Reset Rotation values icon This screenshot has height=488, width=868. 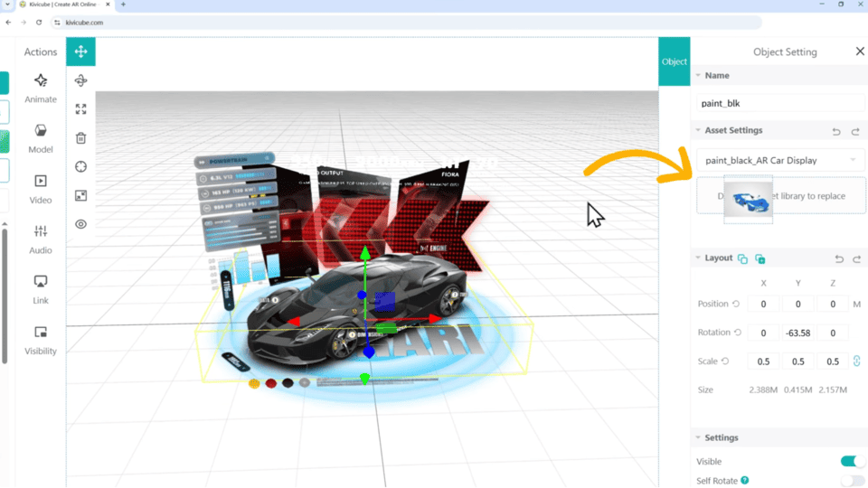click(738, 333)
